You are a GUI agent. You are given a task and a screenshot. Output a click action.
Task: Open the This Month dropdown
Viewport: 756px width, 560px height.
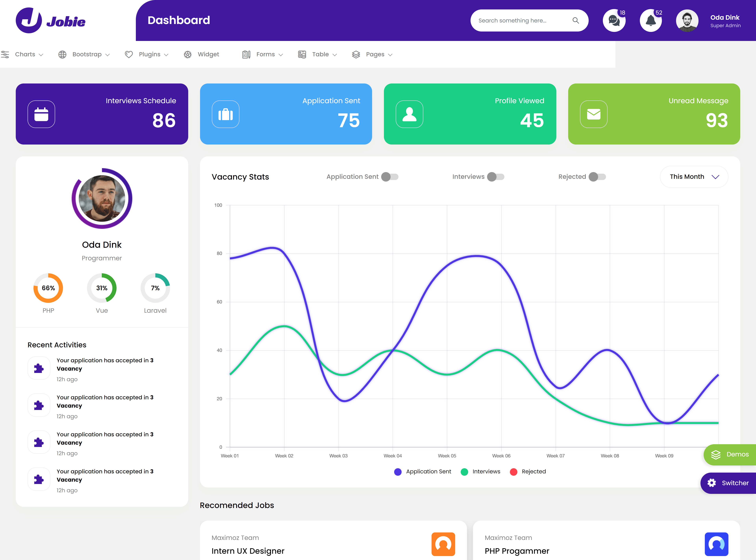694,177
